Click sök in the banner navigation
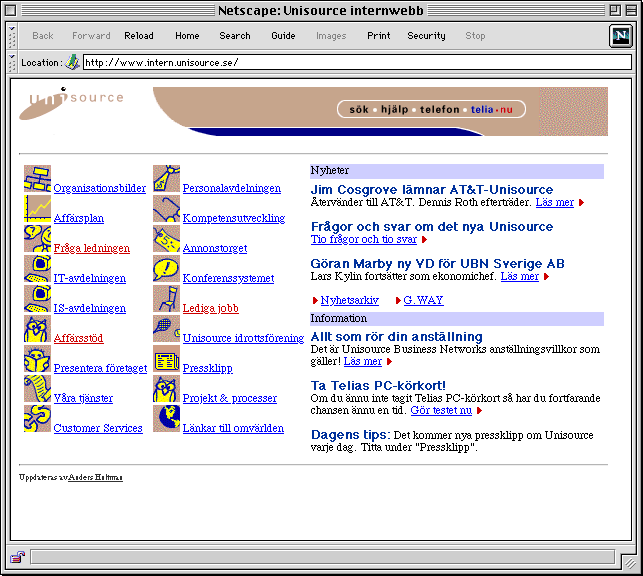Screen dimensions: 643x576 tap(359, 109)
